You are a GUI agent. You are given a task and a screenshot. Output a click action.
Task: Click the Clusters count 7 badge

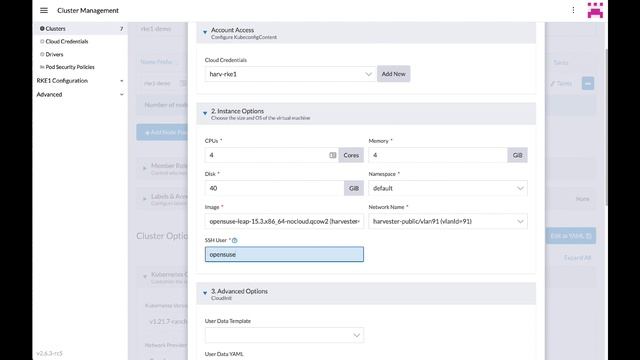coord(121,29)
